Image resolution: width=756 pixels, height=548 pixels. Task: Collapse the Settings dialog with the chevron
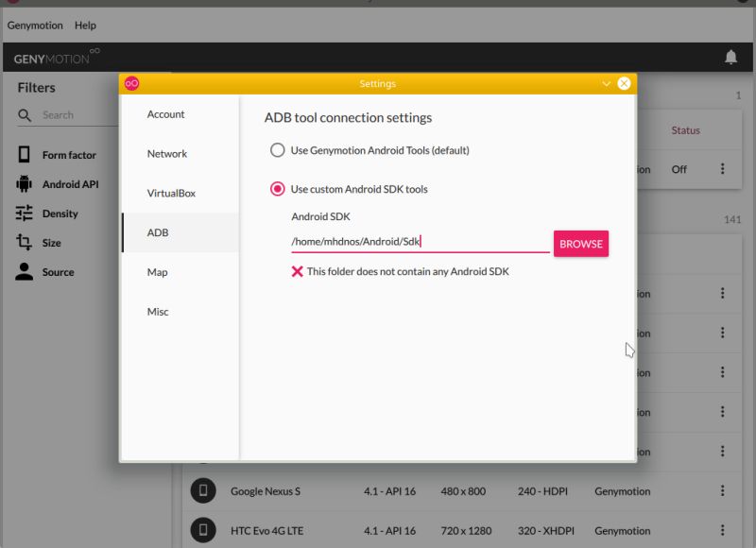(x=606, y=83)
